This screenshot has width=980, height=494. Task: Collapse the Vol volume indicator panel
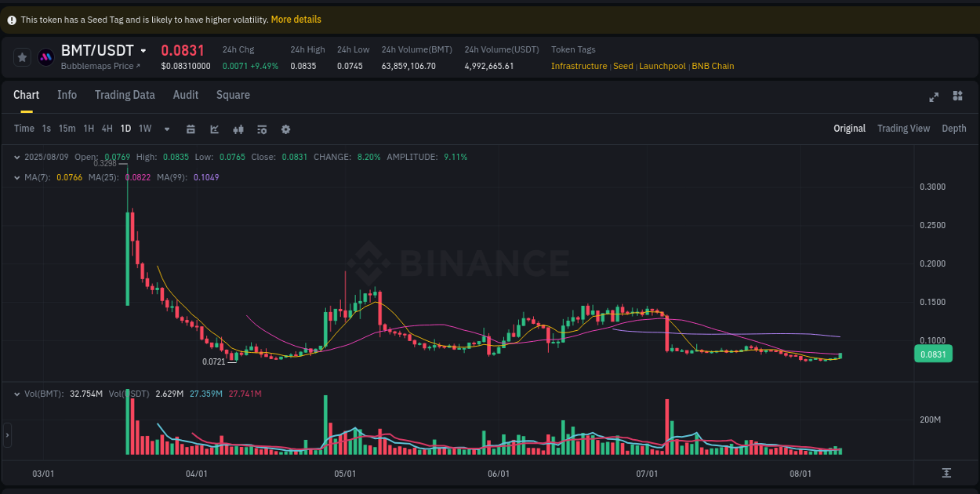pos(16,394)
